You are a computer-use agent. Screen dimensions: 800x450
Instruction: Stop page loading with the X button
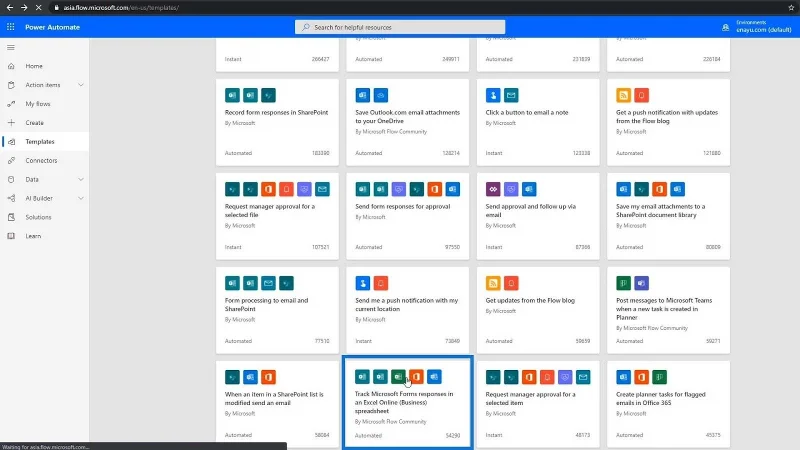pos(39,8)
